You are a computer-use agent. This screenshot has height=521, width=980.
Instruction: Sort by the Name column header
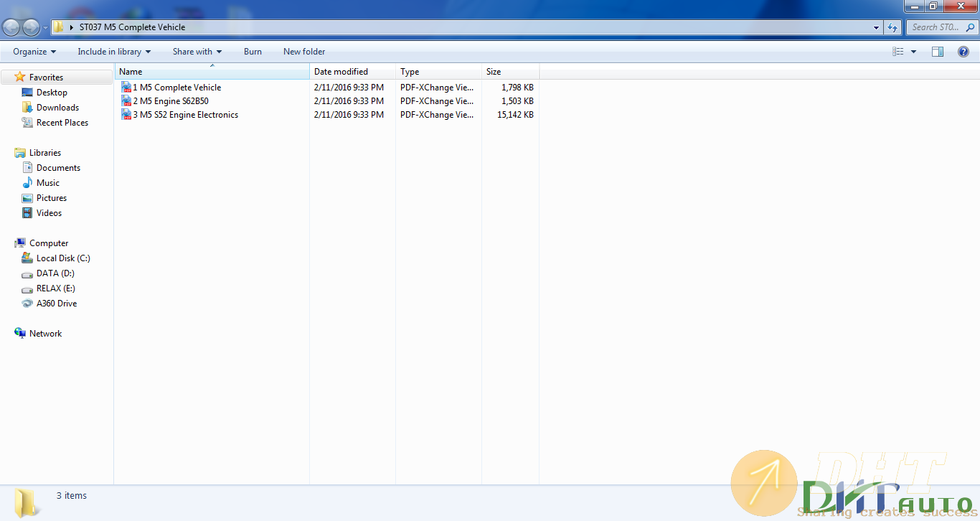212,72
